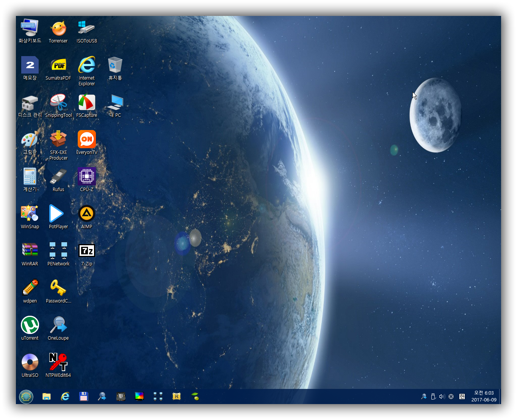This screenshot has height=420, width=517.
Task: Click the floppy disk taskbar icon
Action: click(84, 396)
